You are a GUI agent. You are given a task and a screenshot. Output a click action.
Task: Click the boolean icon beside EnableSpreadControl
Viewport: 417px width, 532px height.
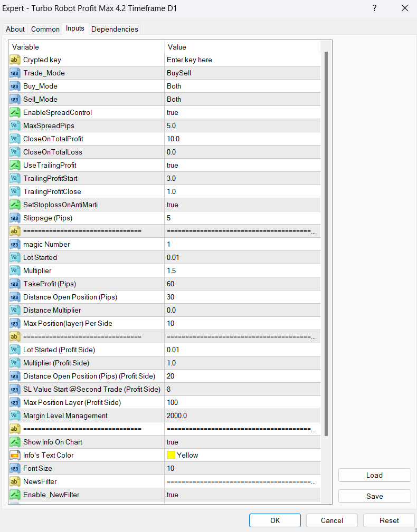click(x=15, y=112)
